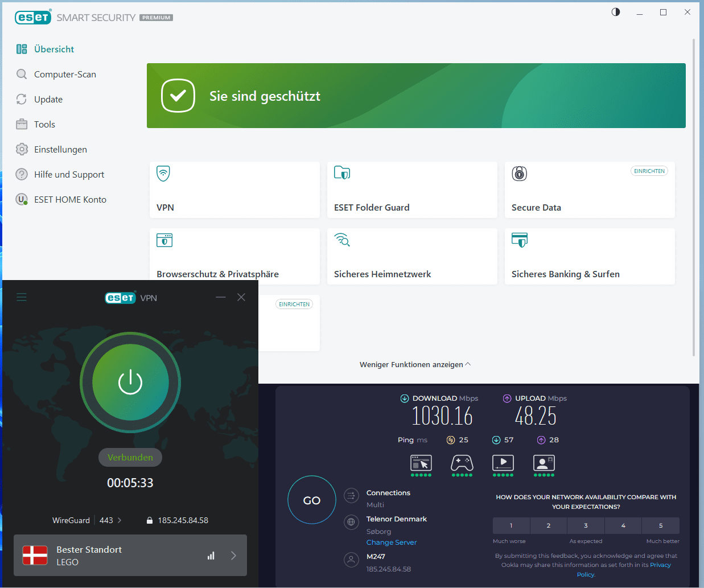Open Hilfe und Support
Screen dimensions: 704x588
point(69,174)
